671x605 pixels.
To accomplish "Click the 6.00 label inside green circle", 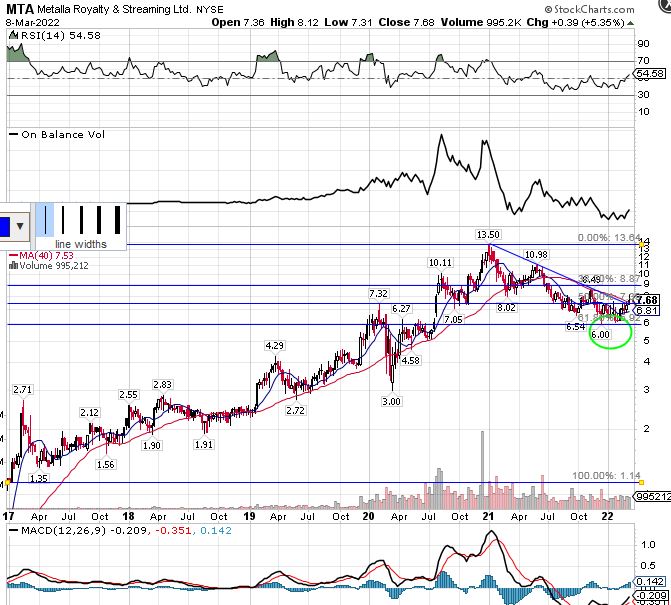I will coord(600,334).
